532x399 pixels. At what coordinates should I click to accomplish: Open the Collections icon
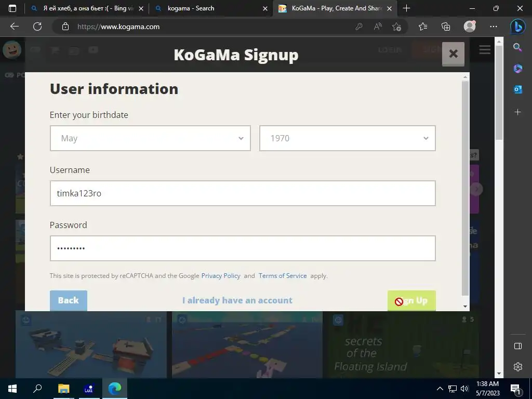(x=446, y=26)
